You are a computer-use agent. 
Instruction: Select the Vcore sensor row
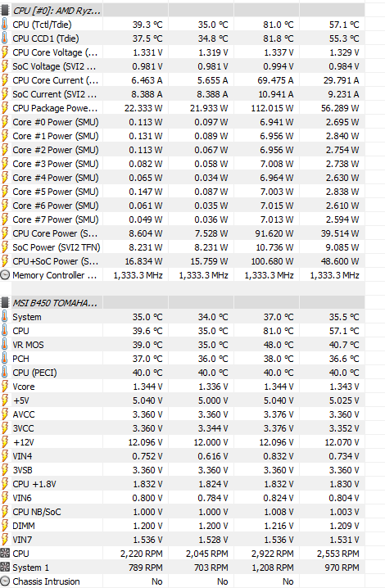tap(183, 387)
